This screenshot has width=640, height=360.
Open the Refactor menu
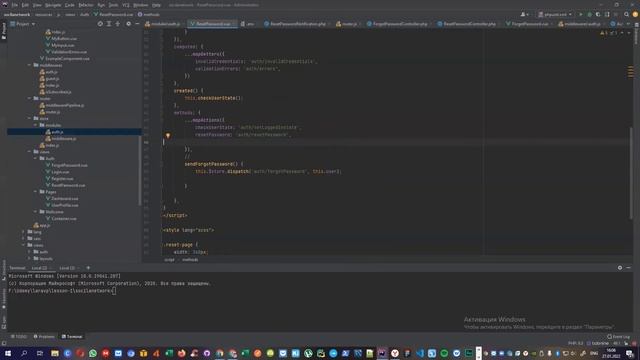click(x=86, y=5)
